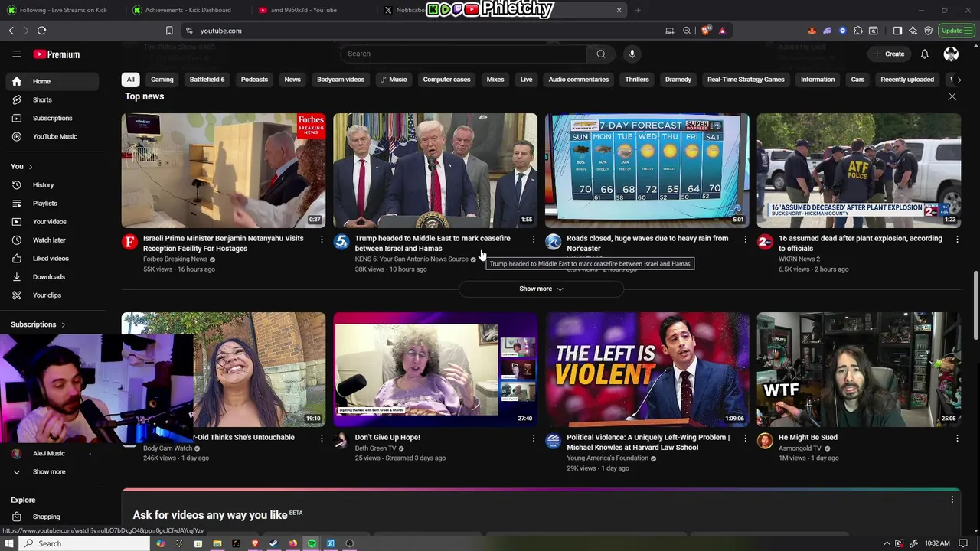Click the page vertical scrollbar
The image size is (980, 551).
tap(975, 306)
